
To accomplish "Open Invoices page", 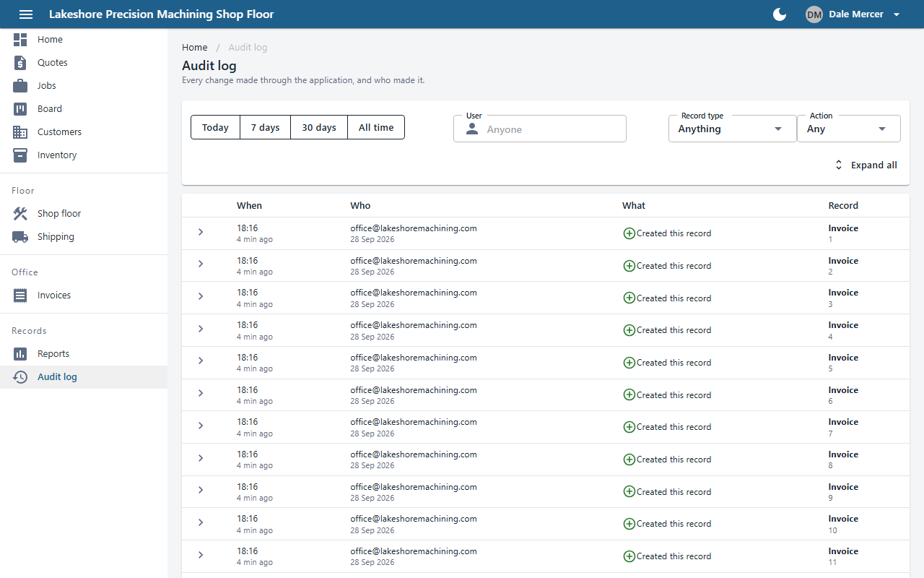I will tap(84, 296).
